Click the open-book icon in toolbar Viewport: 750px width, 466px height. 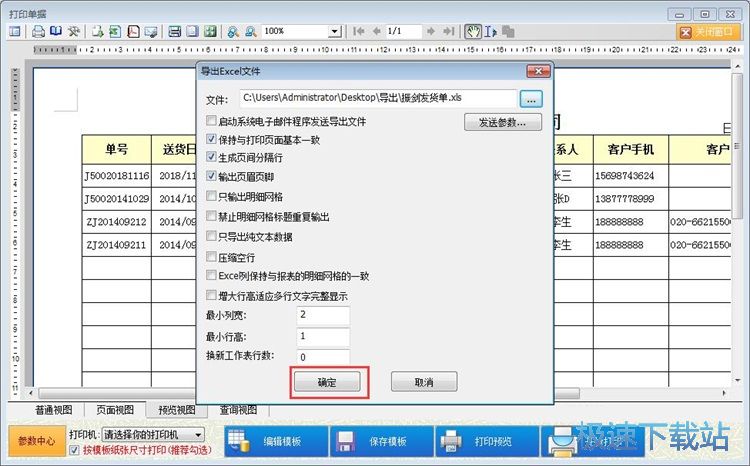click(x=56, y=32)
